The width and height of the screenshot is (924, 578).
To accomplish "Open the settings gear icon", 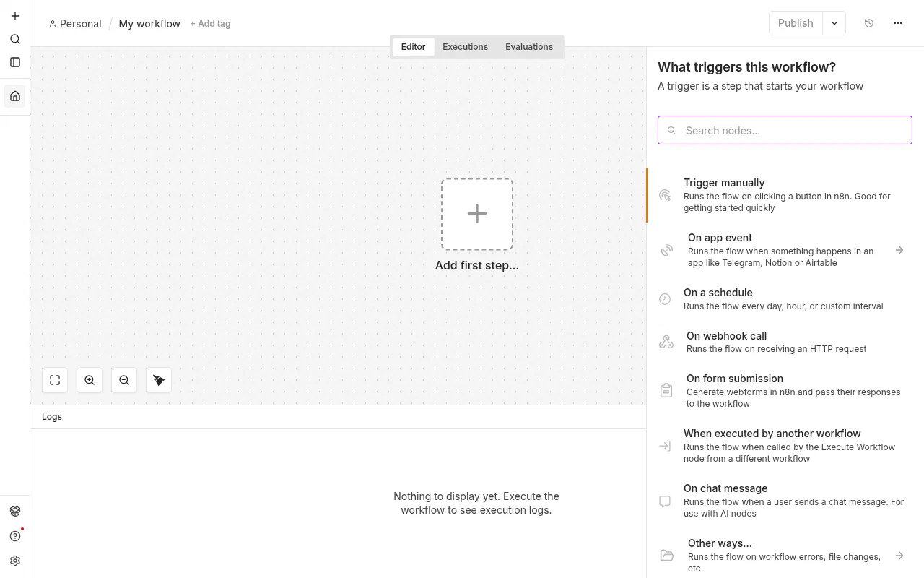I will pos(15,561).
